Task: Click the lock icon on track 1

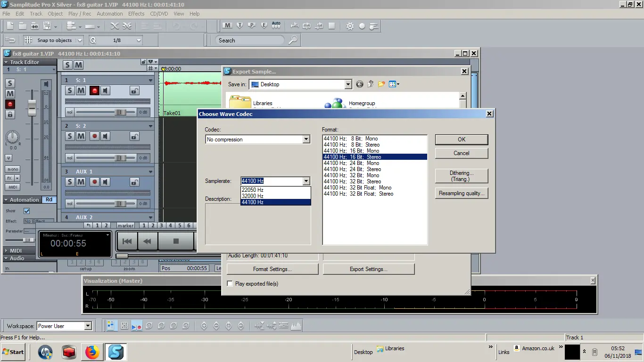Action: point(134,90)
